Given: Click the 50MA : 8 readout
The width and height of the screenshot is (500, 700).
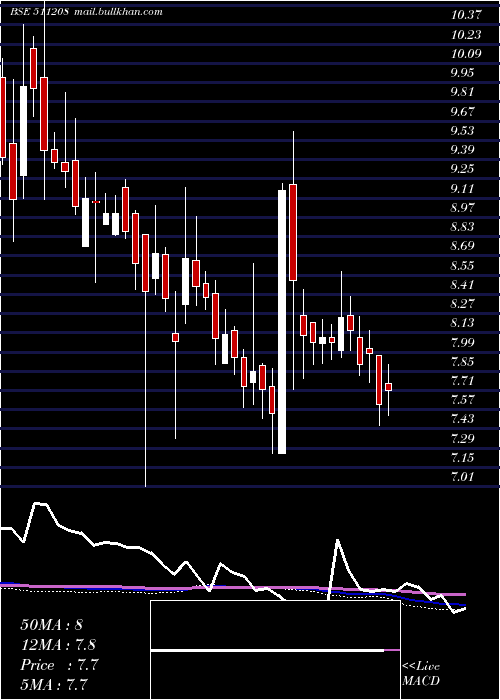Looking at the screenshot, I should [51, 625].
